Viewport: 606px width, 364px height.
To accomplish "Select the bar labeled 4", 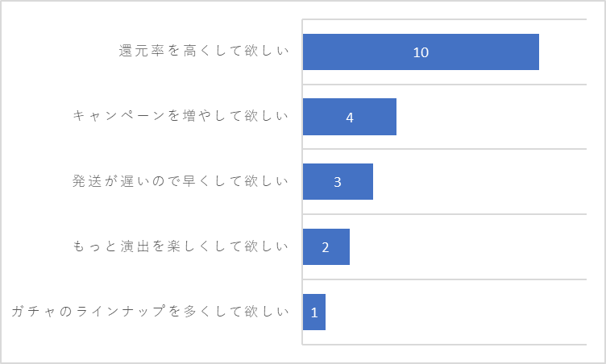I will tap(350, 117).
